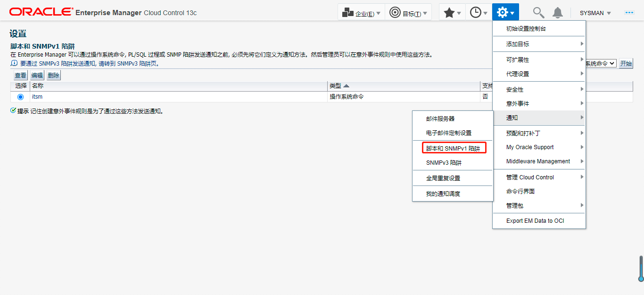Click the three-dots overflow icon at top right
The width and height of the screenshot is (644, 295).
coord(629,13)
